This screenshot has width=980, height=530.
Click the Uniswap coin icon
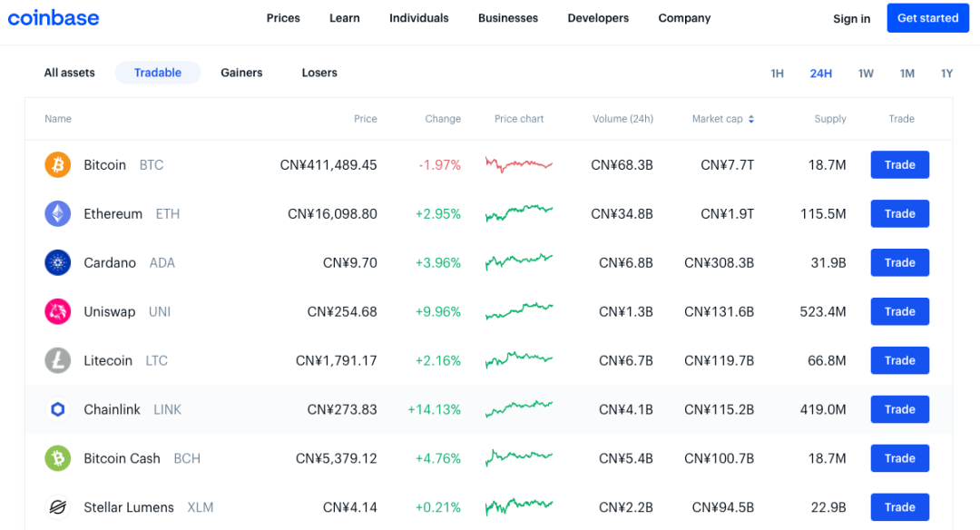pos(57,311)
